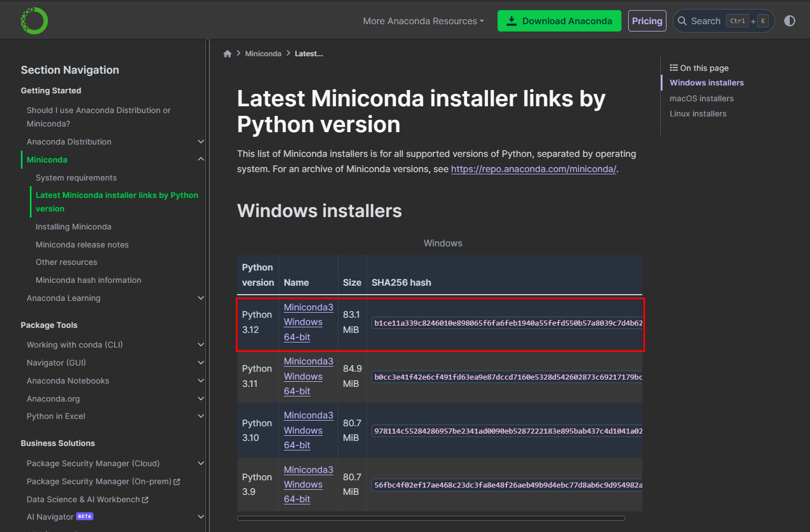The image size is (810, 532).
Task: Click external link icon beside Data Science & AI Workbench
Action: [x=145, y=500]
